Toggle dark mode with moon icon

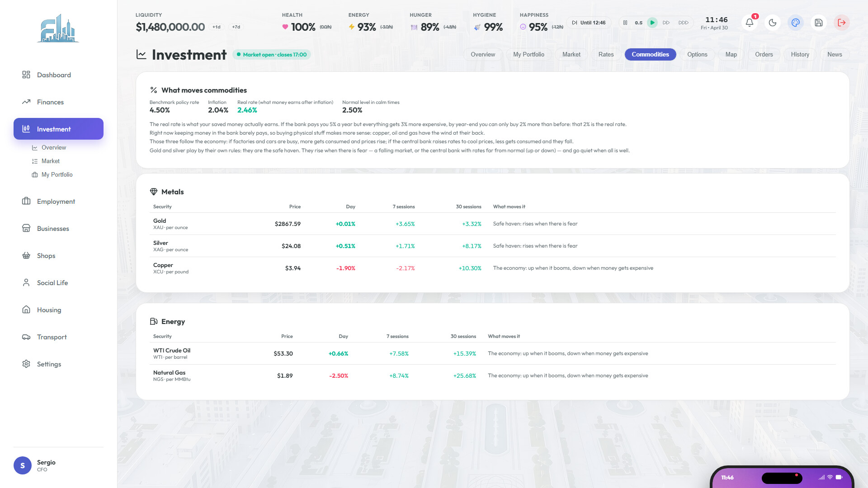773,23
